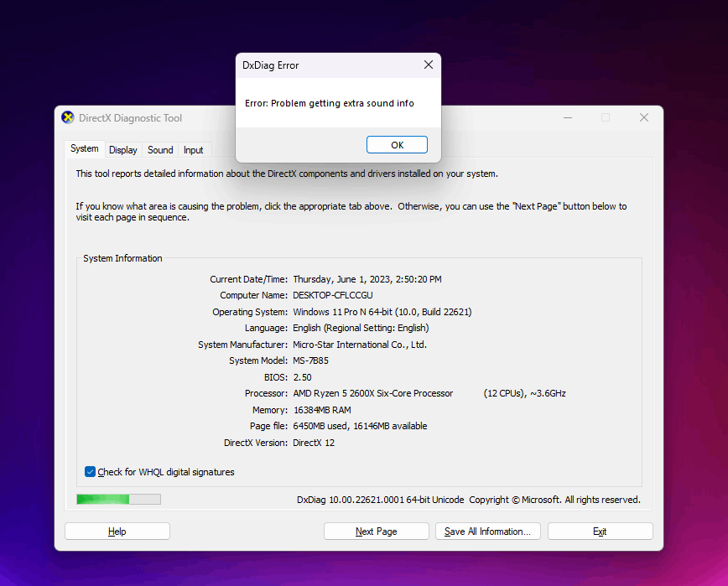Image resolution: width=728 pixels, height=586 pixels.
Task: Click 'Error: Problem getting extra sound info' message
Action: [329, 103]
